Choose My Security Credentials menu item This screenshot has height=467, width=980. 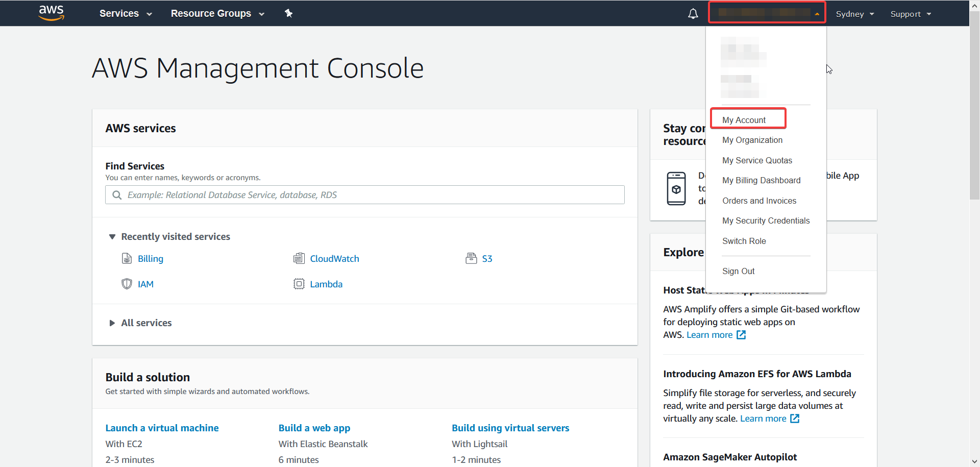(x=766, y=221)
